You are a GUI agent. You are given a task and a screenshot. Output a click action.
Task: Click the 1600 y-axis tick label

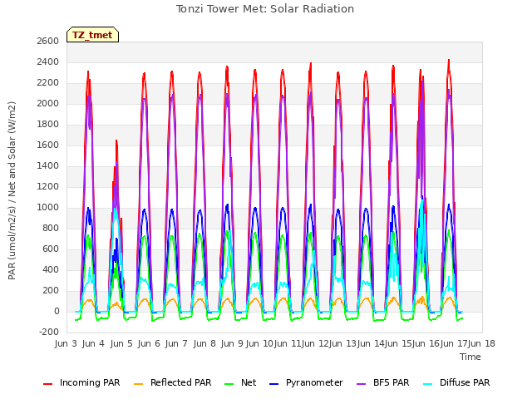(x=48, y=145)
